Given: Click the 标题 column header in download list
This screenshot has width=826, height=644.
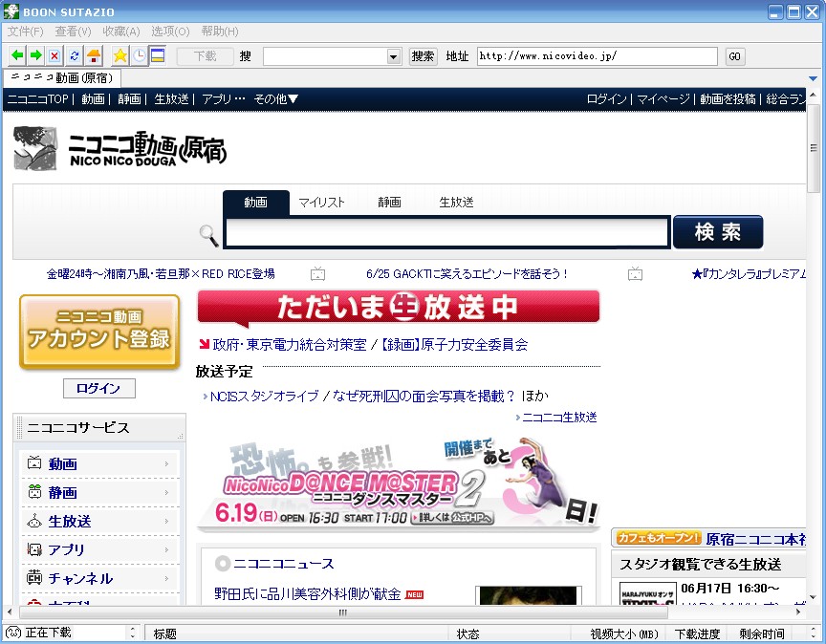Looking at the screenshot, I should 164,633.
